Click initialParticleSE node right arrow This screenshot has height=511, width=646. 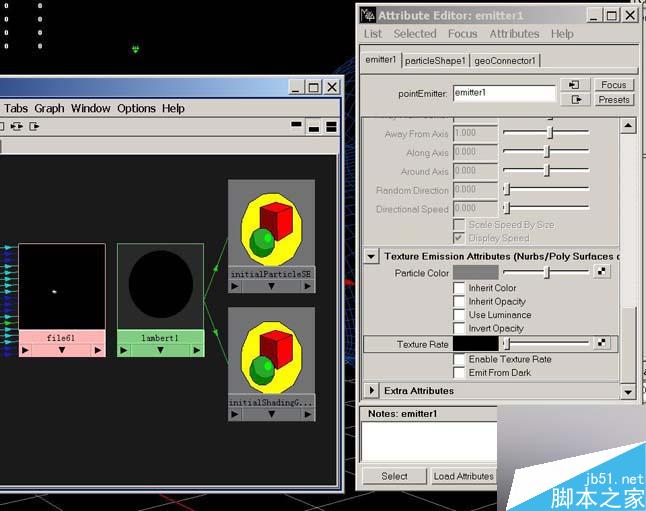coord(307,286)
